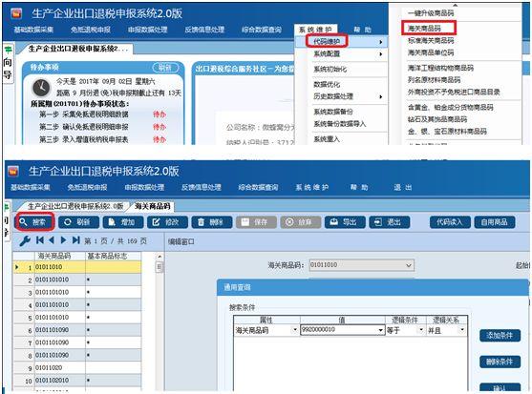Click 退出 in lower window menu bar
Image resolution: width=532 pixels, height=394 pixels.
tap(403, 187)
